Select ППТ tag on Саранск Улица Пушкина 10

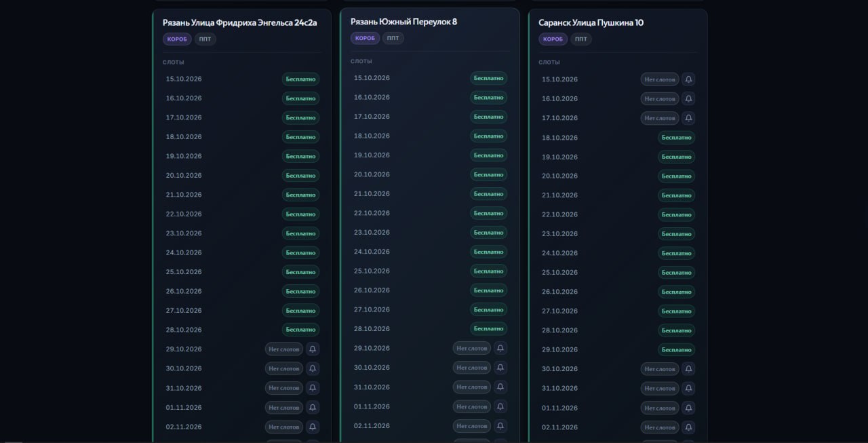click(581, 39)
